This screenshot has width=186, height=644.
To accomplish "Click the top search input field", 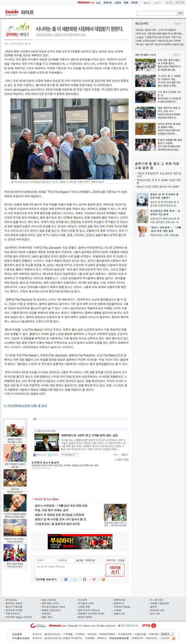I will (x=157, y=13).
